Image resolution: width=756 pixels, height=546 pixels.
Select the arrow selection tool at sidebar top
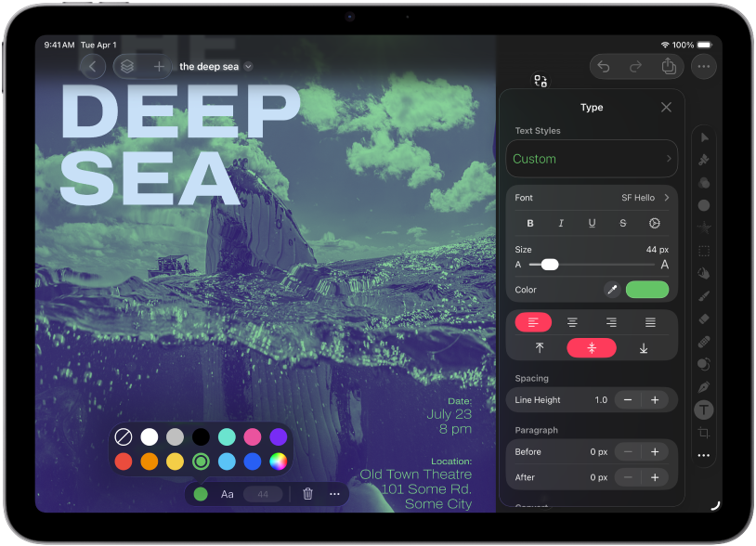coord(704,137)
